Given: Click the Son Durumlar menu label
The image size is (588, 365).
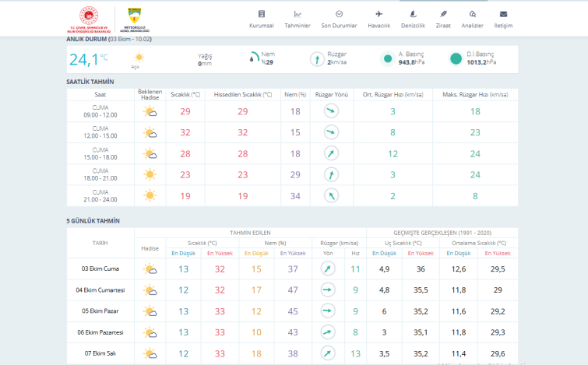Looking at the screenshot, I should pyautogui.click(x=339, y=26).
